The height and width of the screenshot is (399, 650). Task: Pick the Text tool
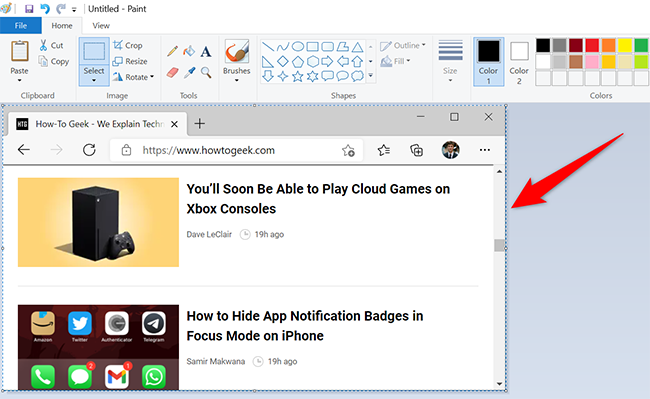coord(206,51)
